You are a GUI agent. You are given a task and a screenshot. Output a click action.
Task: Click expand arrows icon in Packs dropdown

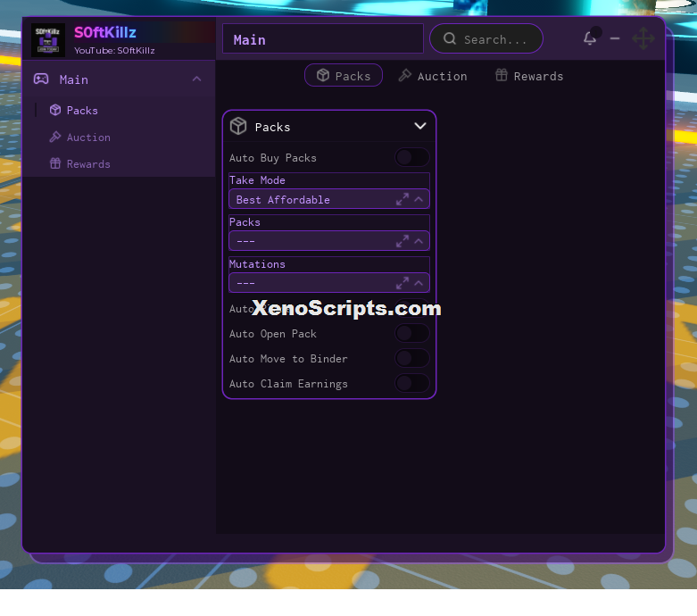tap(402, 241)
